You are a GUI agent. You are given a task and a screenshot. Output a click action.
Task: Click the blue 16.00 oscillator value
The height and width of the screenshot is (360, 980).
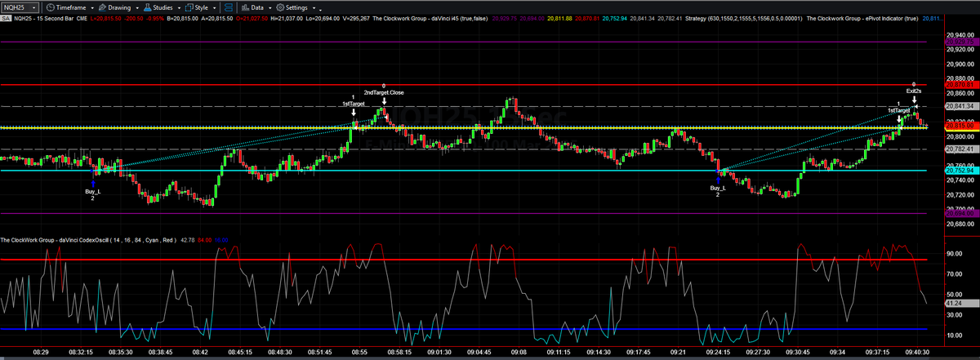221,240
